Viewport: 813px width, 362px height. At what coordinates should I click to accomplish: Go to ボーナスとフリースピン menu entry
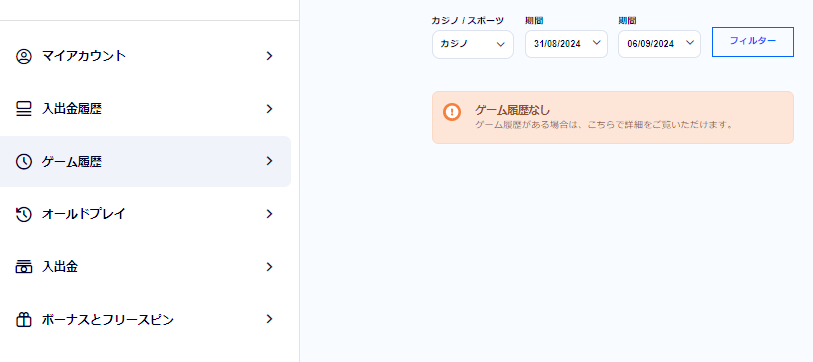145,319
